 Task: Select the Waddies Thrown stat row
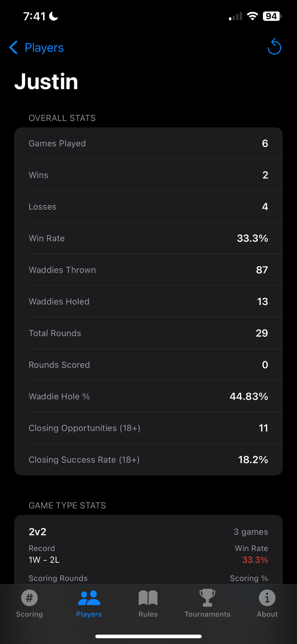coord(148,270)
